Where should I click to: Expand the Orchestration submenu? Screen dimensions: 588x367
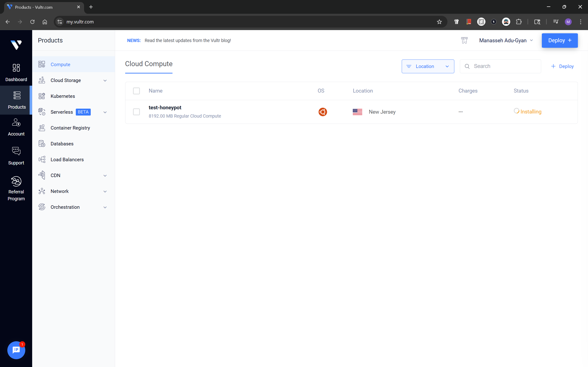pyautogui.click(x=105, y=207)
